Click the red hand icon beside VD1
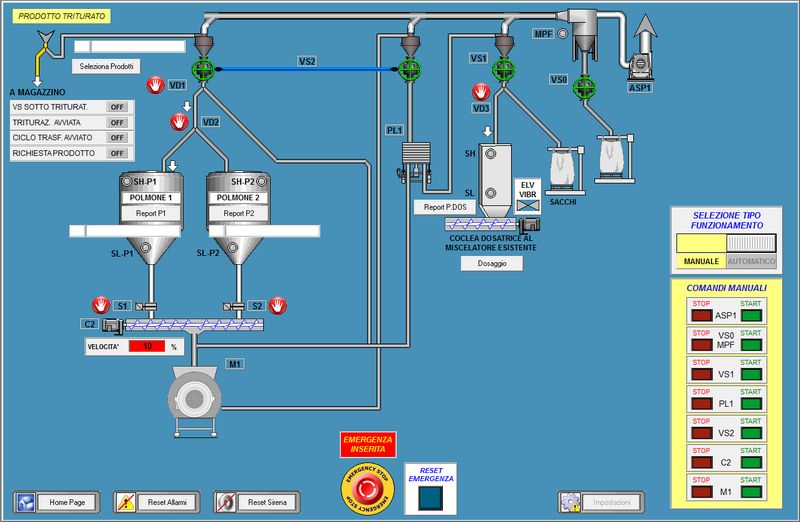The width and height of the screenshot is (800, 522). coord(156,86)
